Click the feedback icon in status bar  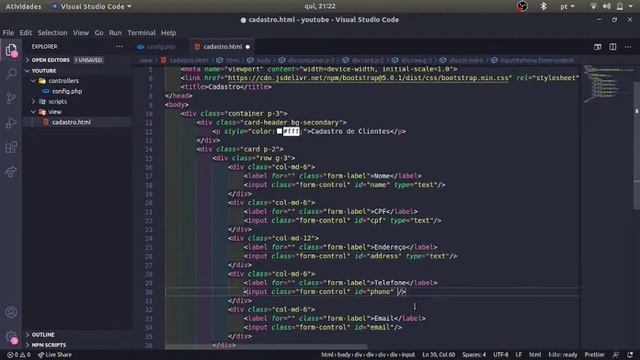[616, 355]
